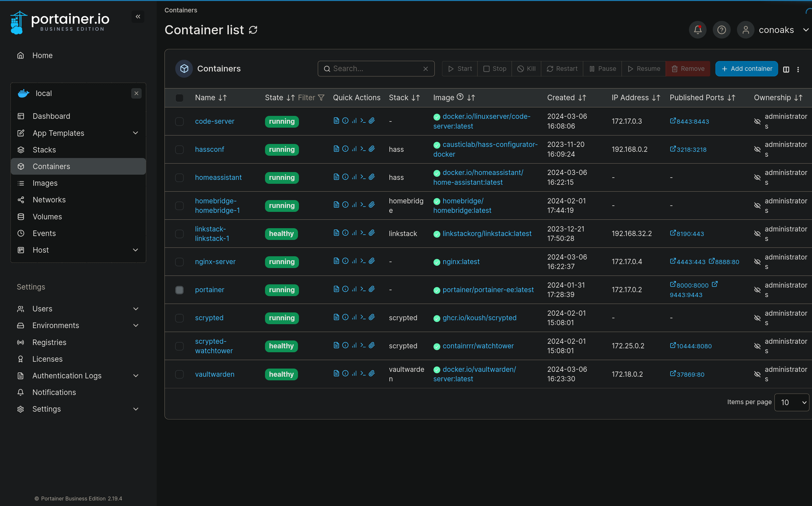Close the local environment with X
The image size is (812, 506).
point(136,93)
